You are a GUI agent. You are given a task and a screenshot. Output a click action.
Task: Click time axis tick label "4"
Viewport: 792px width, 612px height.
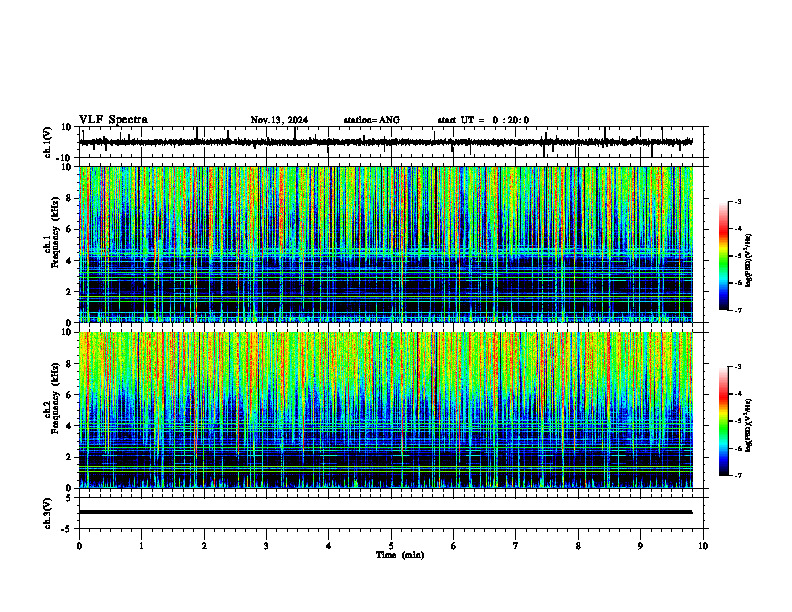[x=328, y=546]
